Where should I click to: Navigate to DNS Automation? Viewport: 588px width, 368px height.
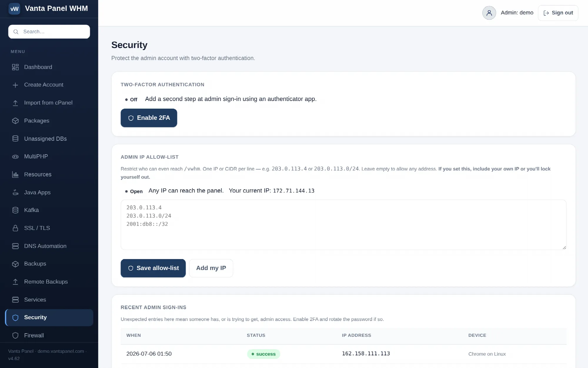[x=49, y=246]
